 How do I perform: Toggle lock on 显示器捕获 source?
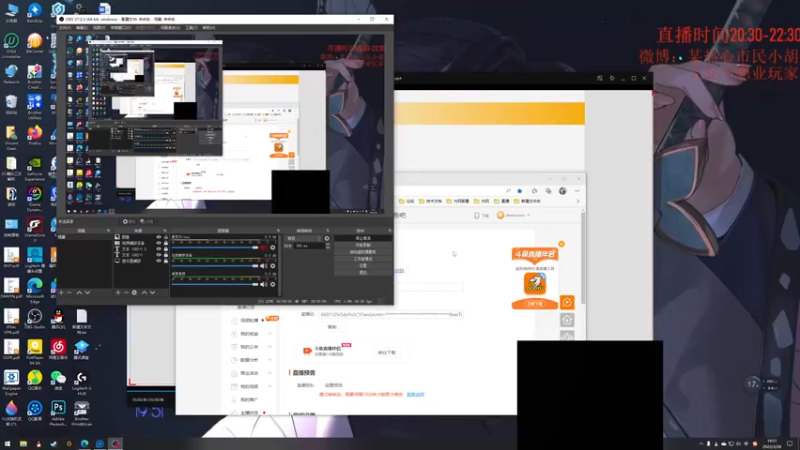tap(165, 261)
